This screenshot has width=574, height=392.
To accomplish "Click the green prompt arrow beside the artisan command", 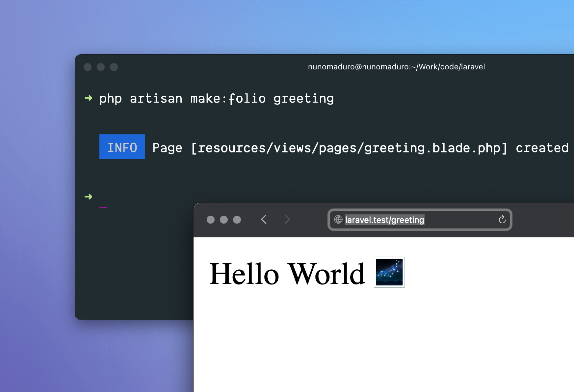I will click(x=89, y=98).
